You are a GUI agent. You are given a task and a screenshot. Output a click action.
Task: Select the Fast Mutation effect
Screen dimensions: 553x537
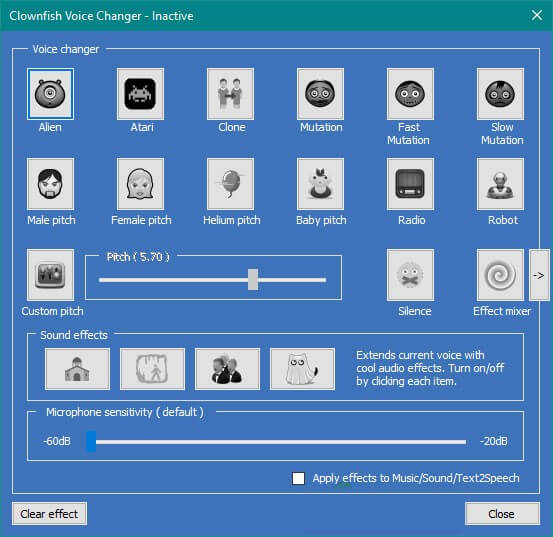pos(410,94)
